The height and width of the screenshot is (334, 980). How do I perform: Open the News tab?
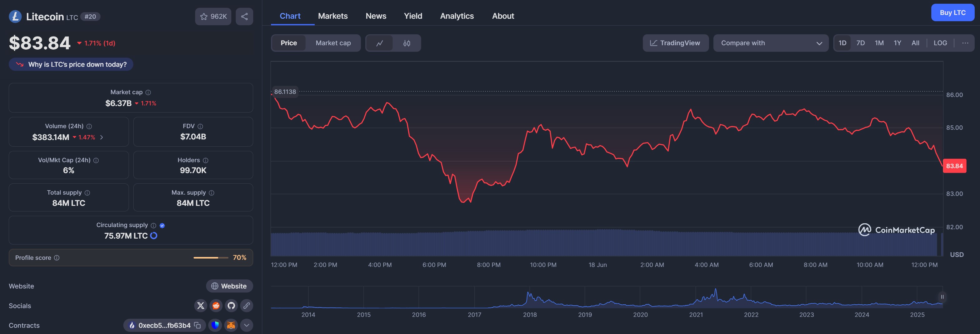(x=376, y=16)
